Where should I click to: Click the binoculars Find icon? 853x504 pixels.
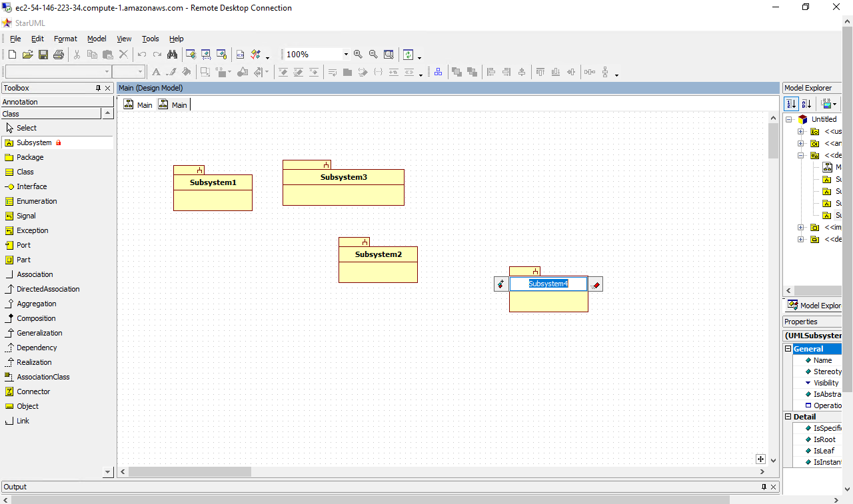click(173, 55)
